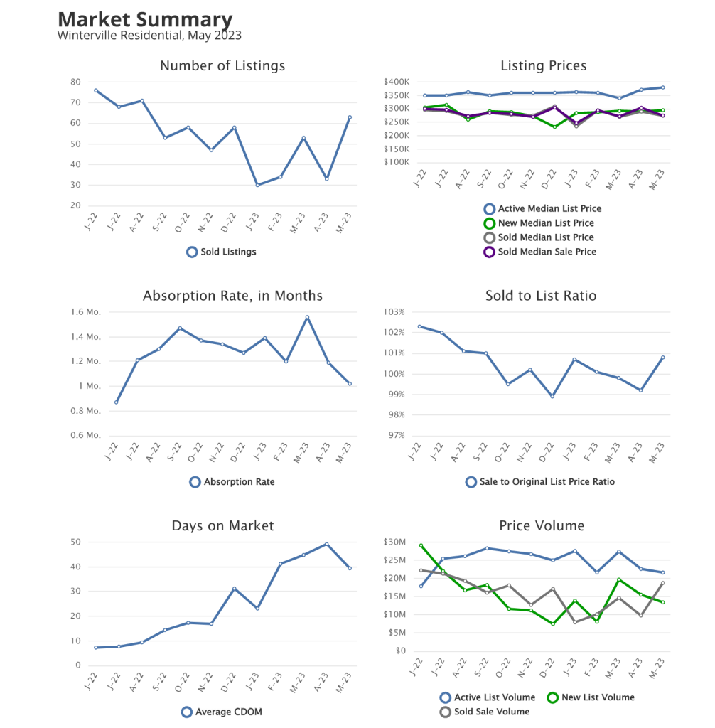Click the green New List Volume legend marker
This screenshot has width=715, height=728.
[552, 697]
